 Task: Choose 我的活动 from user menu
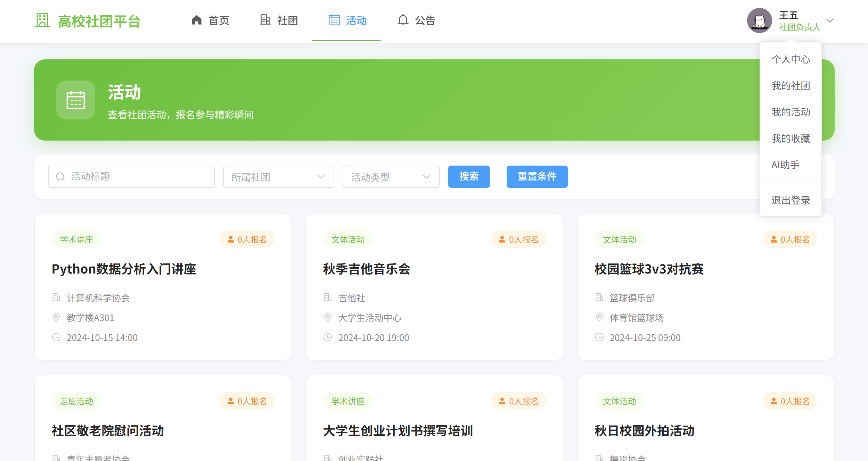(x=791, y=112)
